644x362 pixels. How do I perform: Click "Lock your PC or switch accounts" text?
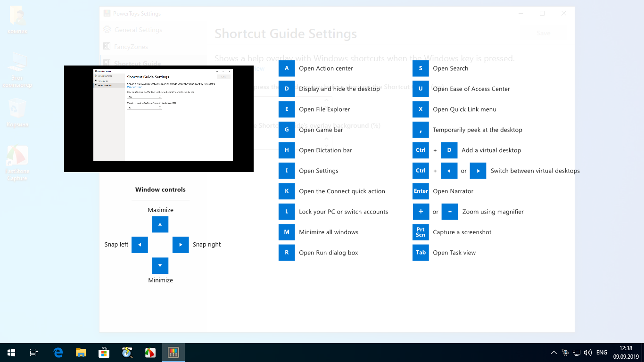click(343, 212)
